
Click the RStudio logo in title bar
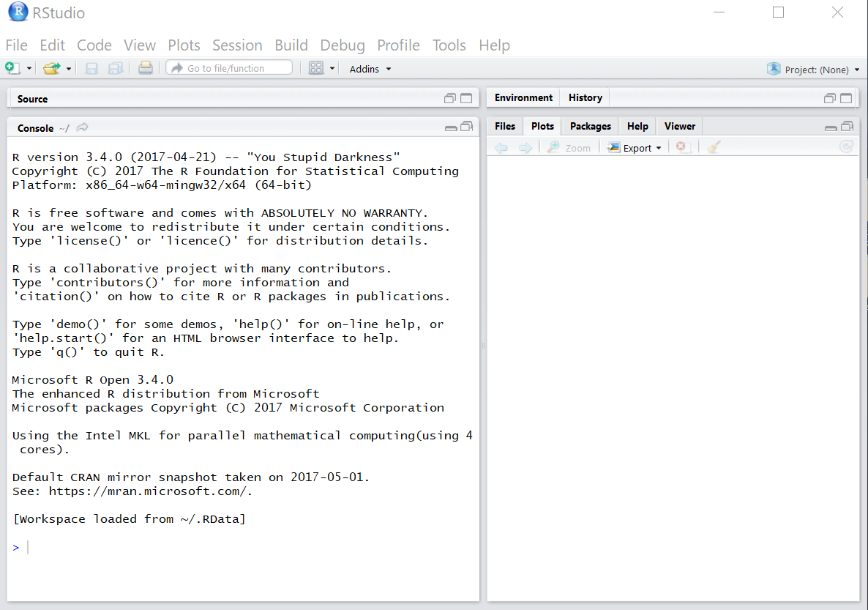tap(18, 12)
